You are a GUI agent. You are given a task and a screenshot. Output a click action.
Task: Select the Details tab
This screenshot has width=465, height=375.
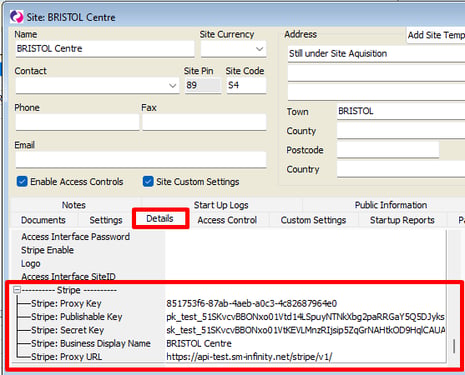point(160,219)
